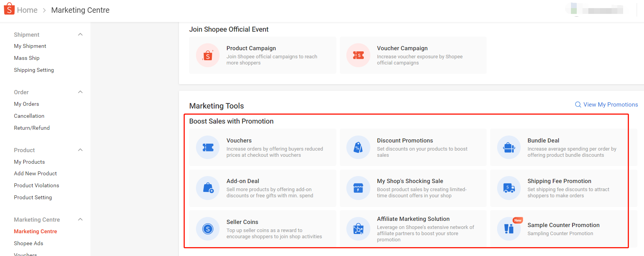Open My Shop's Shocking Sale title

pyautogui.click(x=410, y=181)
